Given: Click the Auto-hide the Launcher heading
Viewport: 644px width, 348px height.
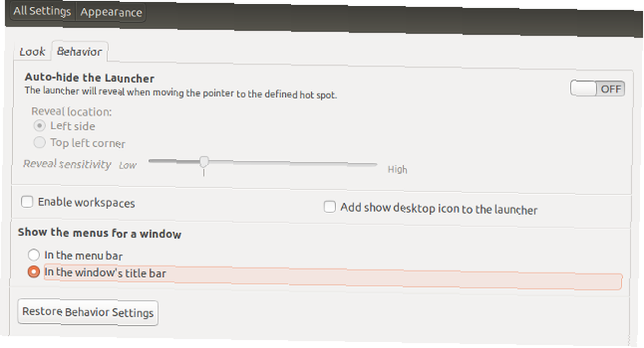Looking at the screenshot, I should pyautogui.click(x=89, y=78).
